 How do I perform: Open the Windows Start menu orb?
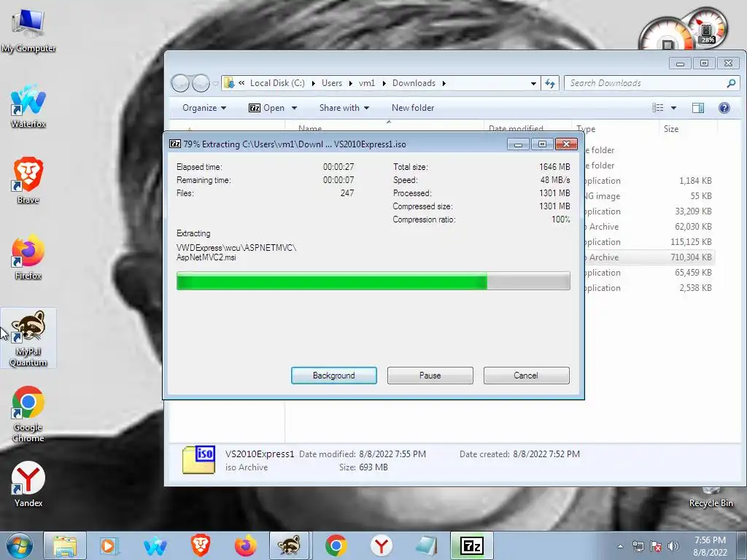pyautogui.click(x=20, y=545)
